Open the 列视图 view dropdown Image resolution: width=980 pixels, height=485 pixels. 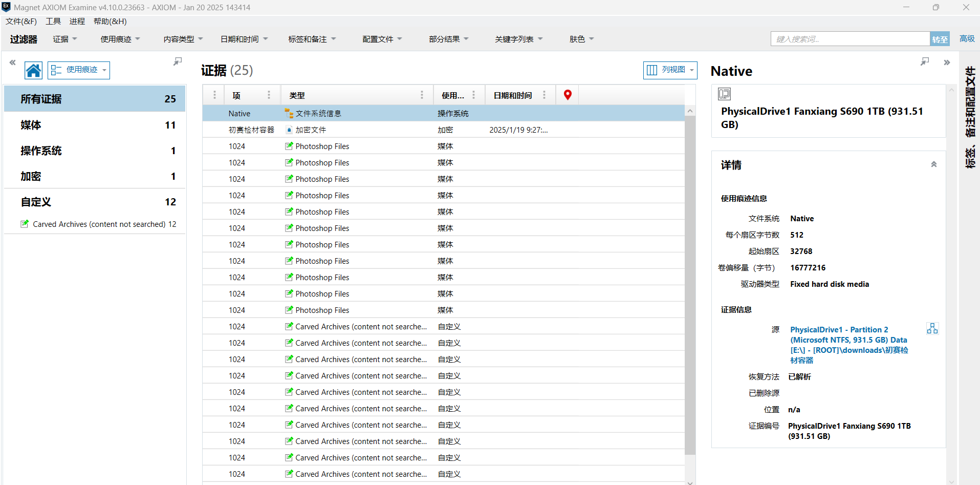[x=670, y=70]
